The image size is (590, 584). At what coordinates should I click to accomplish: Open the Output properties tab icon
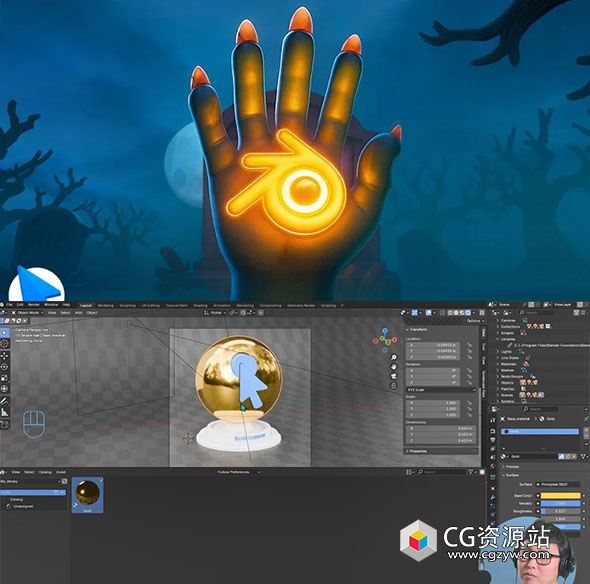(493, 440)
